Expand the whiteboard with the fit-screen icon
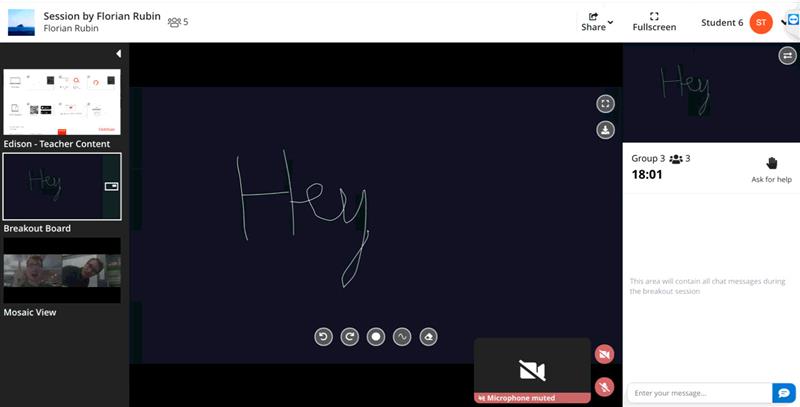 click(605, 104)
